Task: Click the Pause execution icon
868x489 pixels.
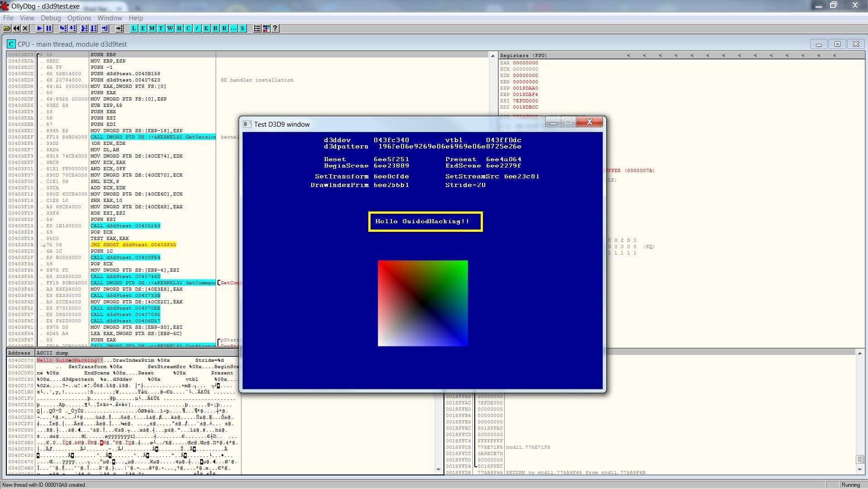Action: [49, 29]
